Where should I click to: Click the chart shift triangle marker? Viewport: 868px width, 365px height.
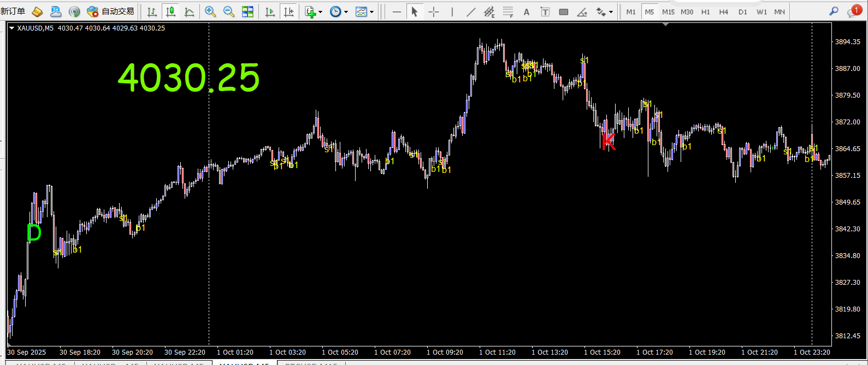(x=665, y=25)
